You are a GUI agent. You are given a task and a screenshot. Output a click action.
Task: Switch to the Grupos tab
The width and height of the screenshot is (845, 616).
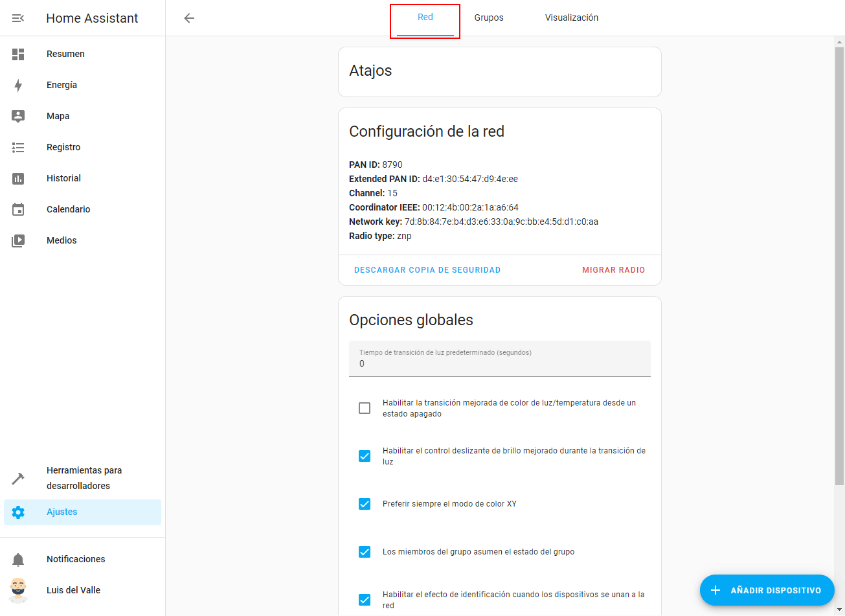(488, 18)
